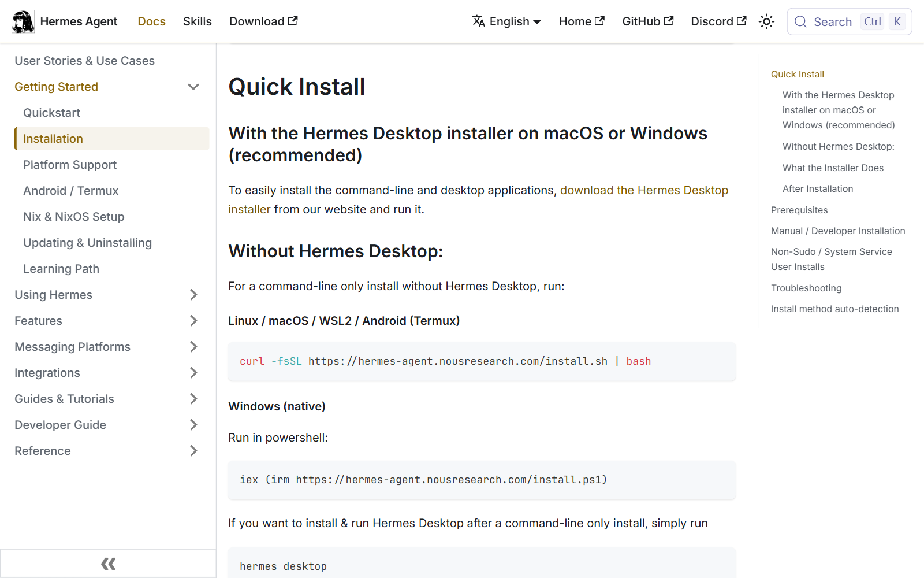
Task: Expand the Messaging Platforms section arrow
Action: [x=193, y=347]
